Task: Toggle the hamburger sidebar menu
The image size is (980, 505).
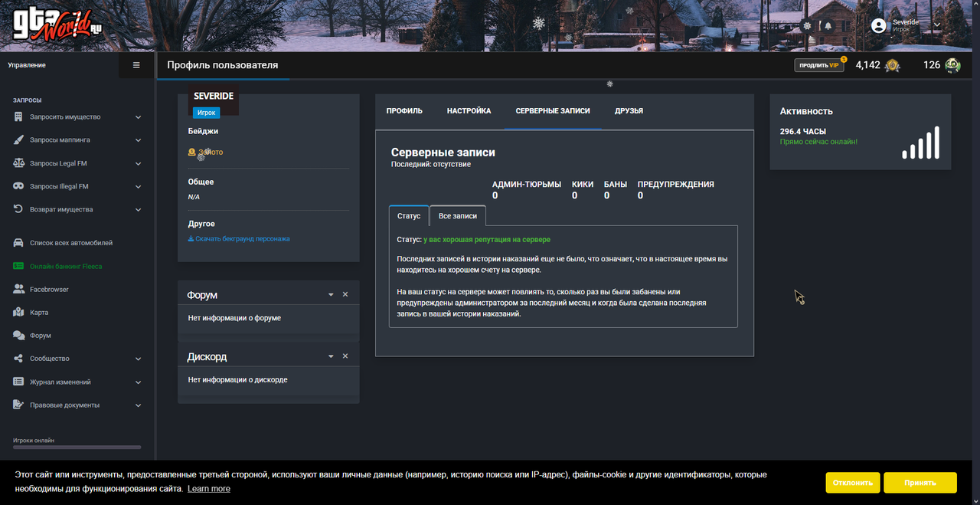Action: (136, 65)
